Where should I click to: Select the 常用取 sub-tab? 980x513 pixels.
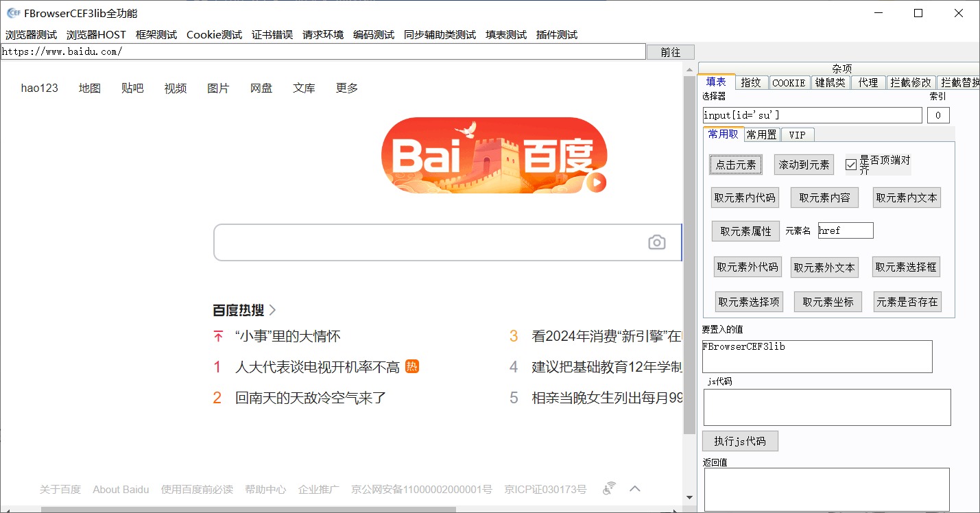pyautogui.click(x=724, y=134)
